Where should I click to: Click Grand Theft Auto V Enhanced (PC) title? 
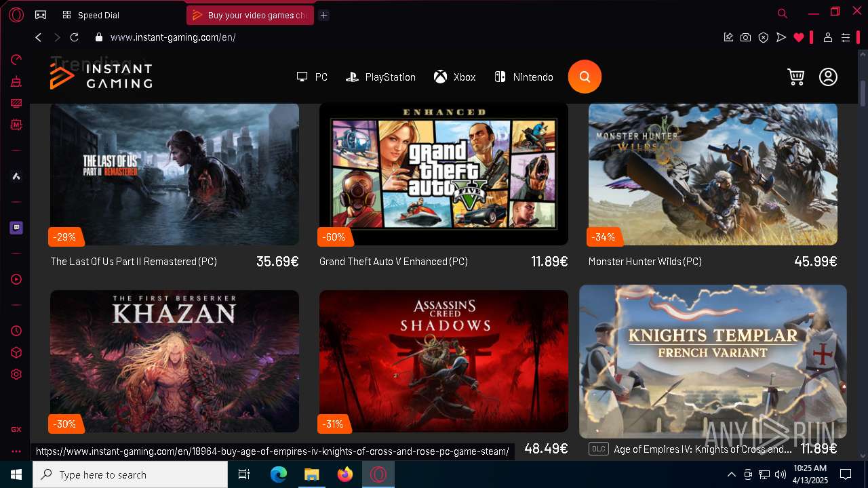click(393, 262)
